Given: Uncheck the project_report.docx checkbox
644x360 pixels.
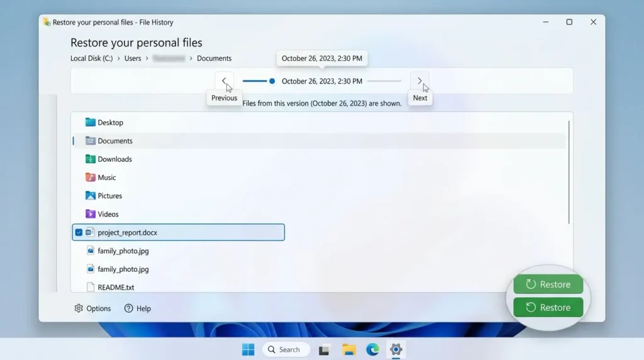Looking at the screenshot, I should 79,232.
